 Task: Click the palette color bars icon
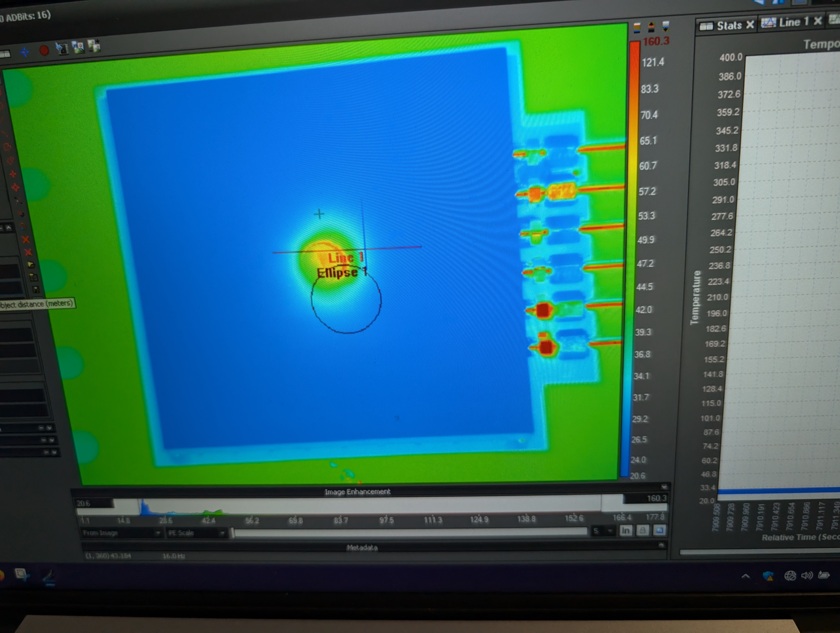tap(637, 27)
